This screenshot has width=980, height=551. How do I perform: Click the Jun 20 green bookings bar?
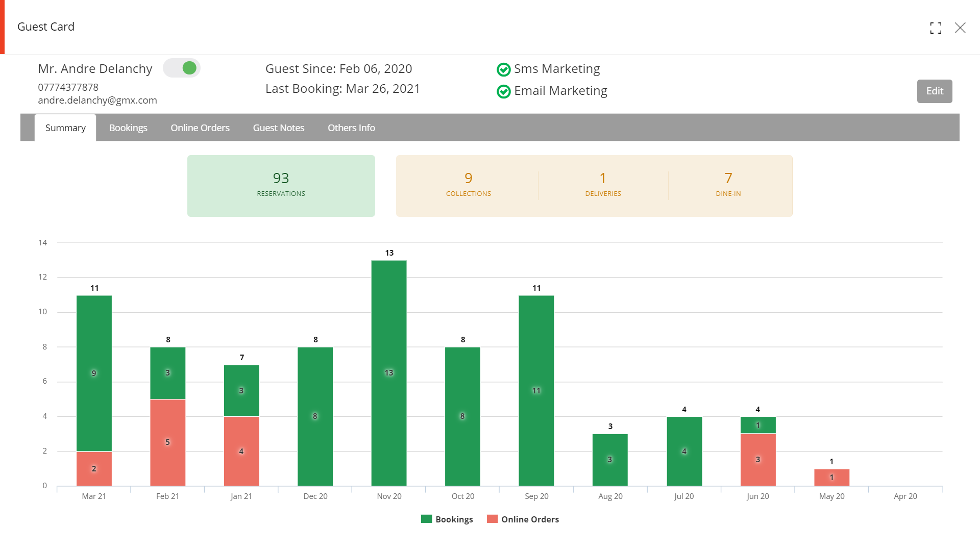pyautogui.click(x=758, y=425)
